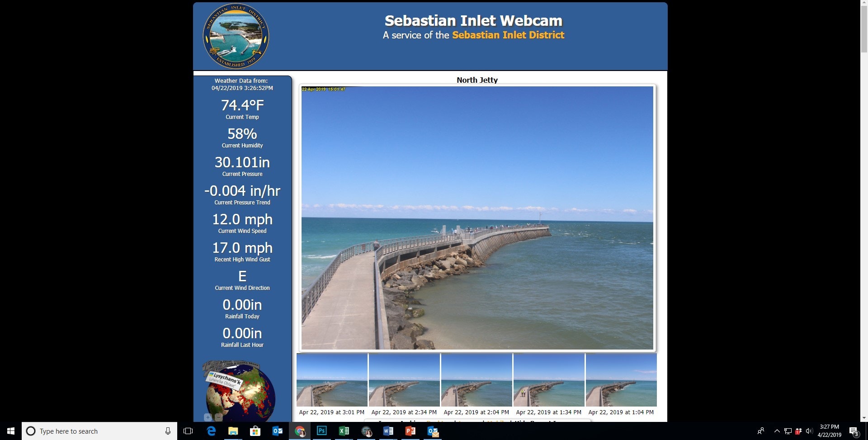Show the 1:04 PM webcam thumbnail
The width and height of the screenshot is (868, 440).
(x=621, y=380)
